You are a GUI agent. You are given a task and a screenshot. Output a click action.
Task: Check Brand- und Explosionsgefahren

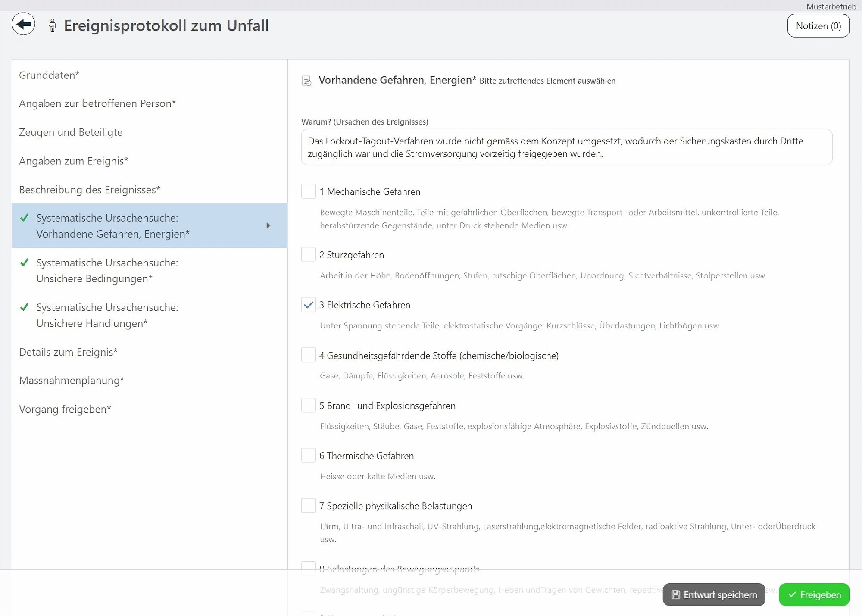308,405
